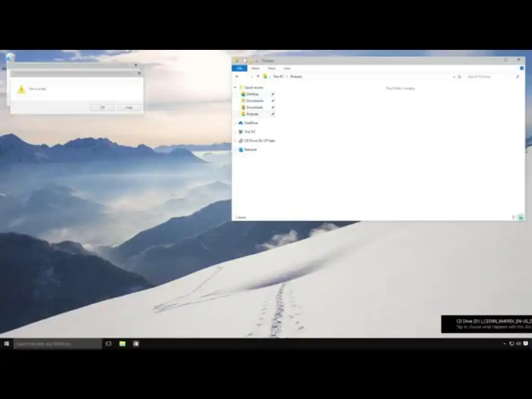Go back in Explorer navigation
532x399 pixels.
(237, 77)
